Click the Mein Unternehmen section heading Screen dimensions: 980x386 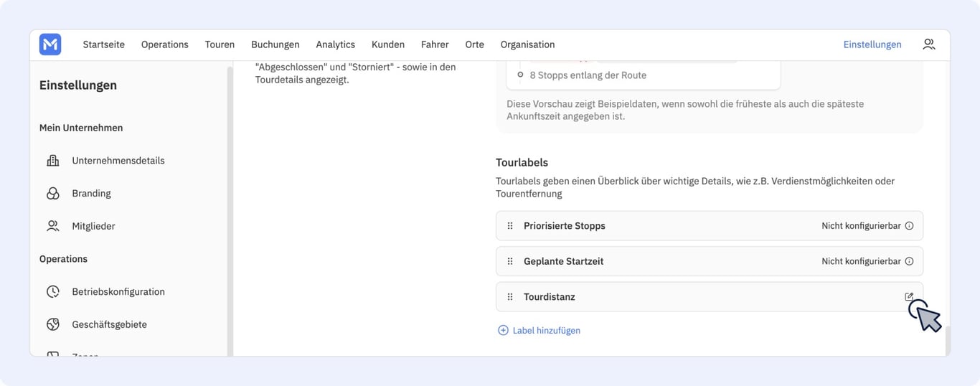click(x=81, y=128)
